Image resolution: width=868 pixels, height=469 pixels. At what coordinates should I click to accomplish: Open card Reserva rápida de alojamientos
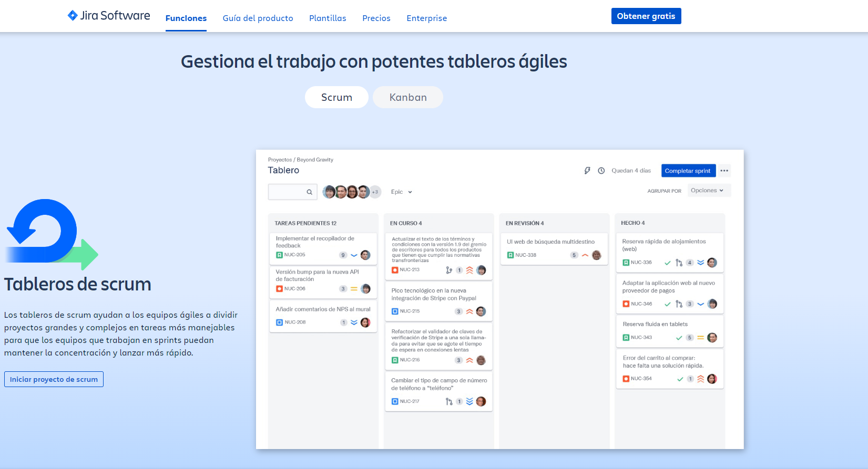click(x=670, y=252)
